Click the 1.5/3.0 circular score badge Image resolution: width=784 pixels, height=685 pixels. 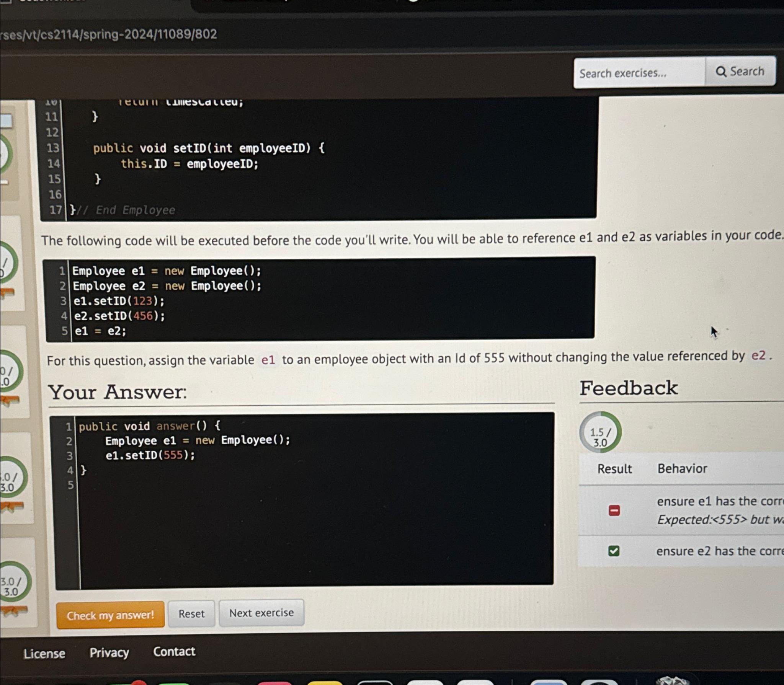(x=600, y=433)
